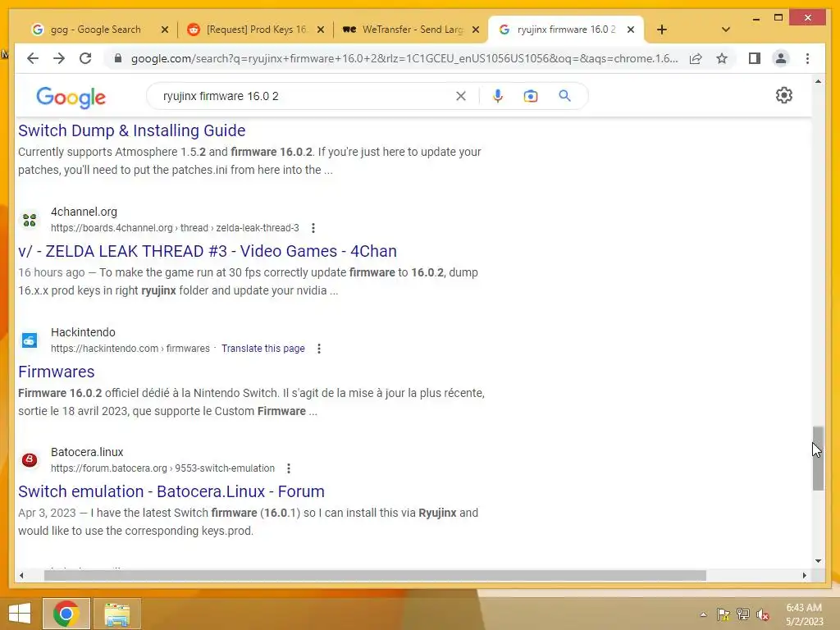The height and width of the screenshot is (630, 840).
Task: Open Action Center flag icon in tray
Action: pyautogui.click(x=723, y=614)
